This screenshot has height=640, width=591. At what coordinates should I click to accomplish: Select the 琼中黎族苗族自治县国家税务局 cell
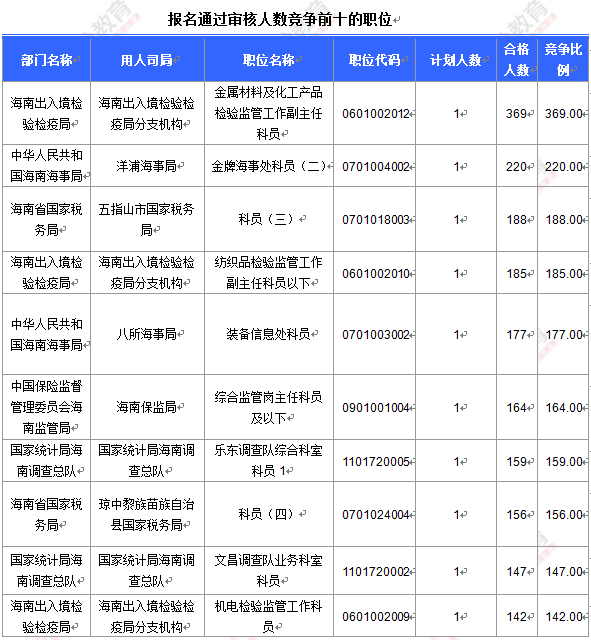pyautogui.click(x=147, y=514)
